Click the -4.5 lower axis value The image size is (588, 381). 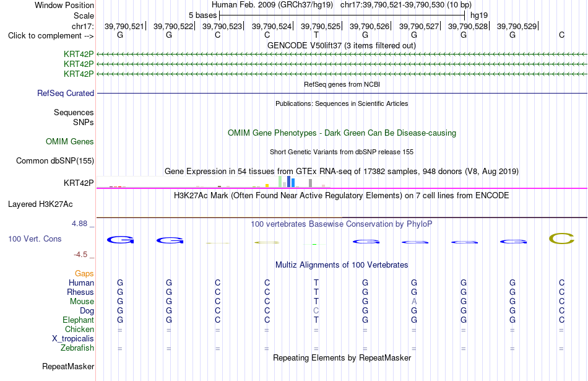coord(80,255)
